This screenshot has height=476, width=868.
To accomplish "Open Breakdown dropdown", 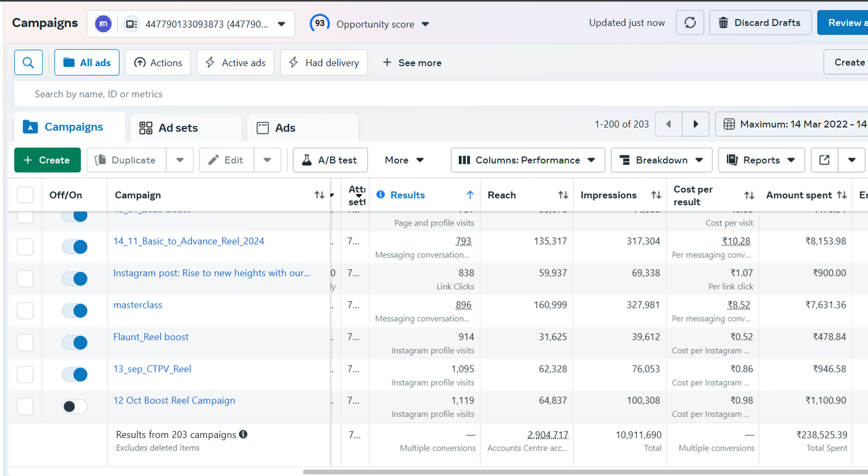I will [x=661, y=160].
